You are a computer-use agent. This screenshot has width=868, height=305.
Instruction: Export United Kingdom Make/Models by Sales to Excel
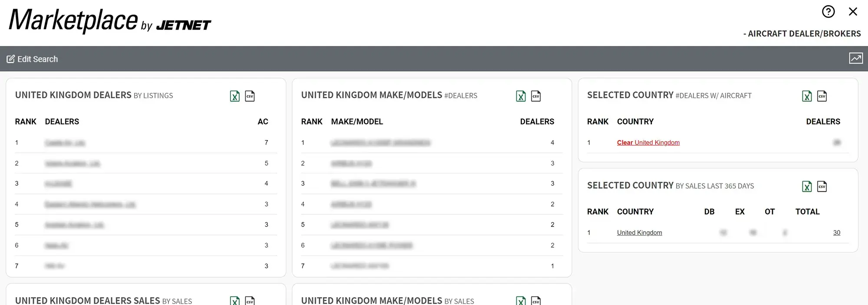click(521, 301)
